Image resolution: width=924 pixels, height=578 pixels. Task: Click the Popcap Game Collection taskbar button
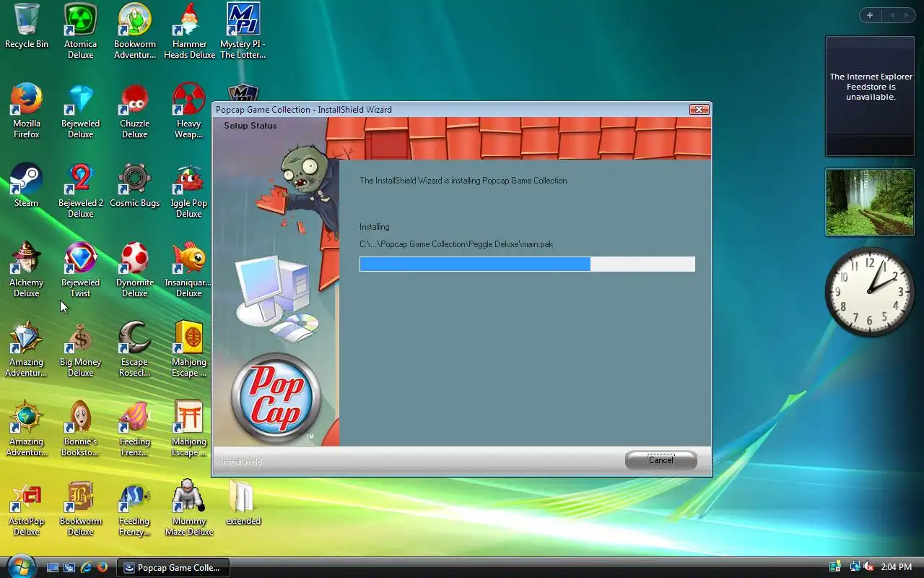tap(173, 567)
